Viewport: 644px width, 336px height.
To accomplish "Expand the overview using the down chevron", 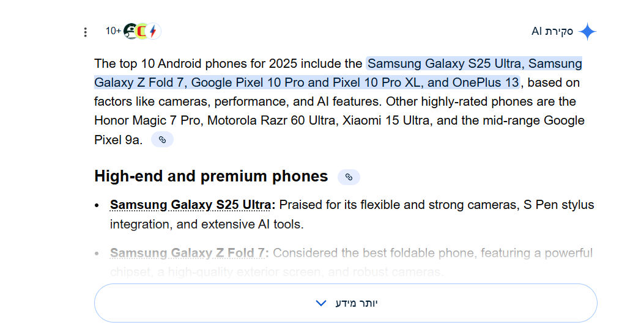I will [x=321, y=303].
